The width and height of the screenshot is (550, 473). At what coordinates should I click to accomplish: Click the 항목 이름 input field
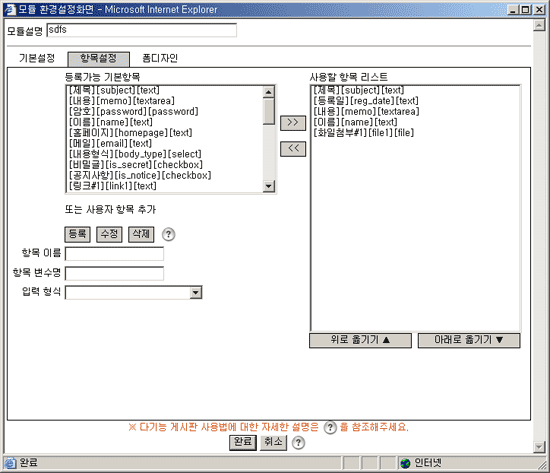point(114,254)
